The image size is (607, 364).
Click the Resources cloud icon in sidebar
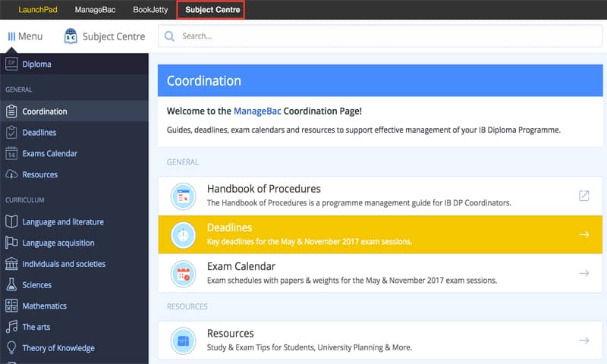coord(11,174)
